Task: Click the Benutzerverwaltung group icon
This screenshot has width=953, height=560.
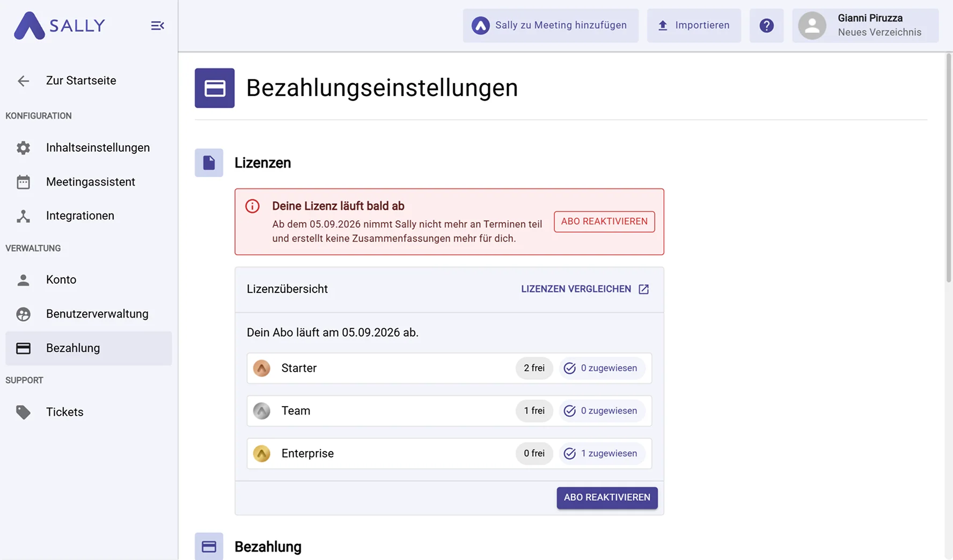Action: click(23, 314)
